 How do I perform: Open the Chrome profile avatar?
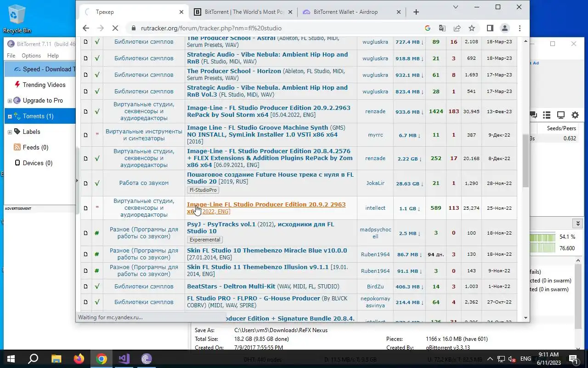click(x=505, y=28)
